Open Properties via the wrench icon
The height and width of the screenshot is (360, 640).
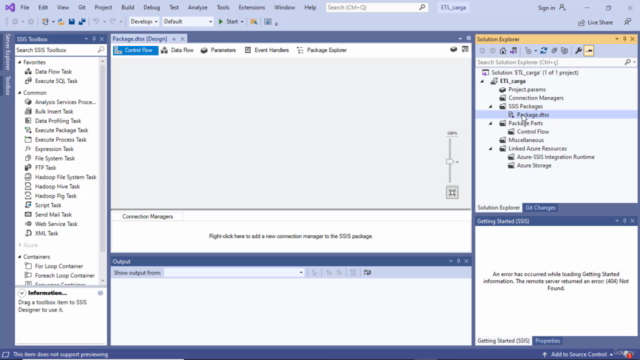(578, 51)
